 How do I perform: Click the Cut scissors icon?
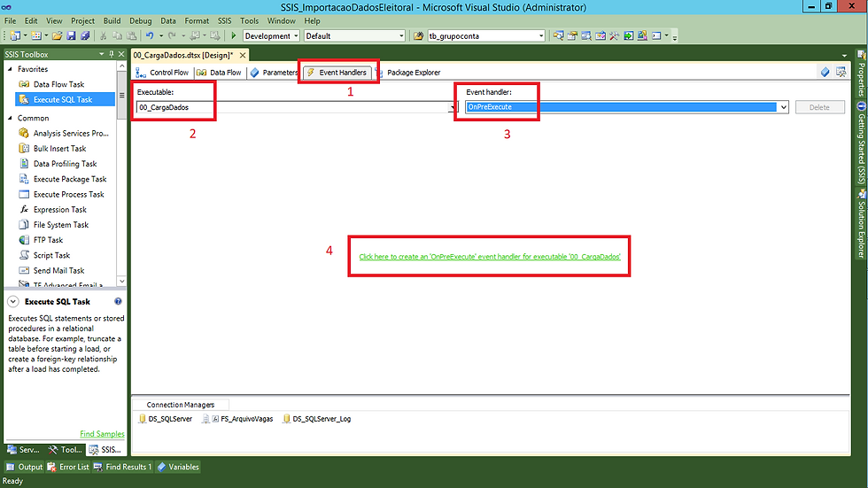tap(103, 36)
